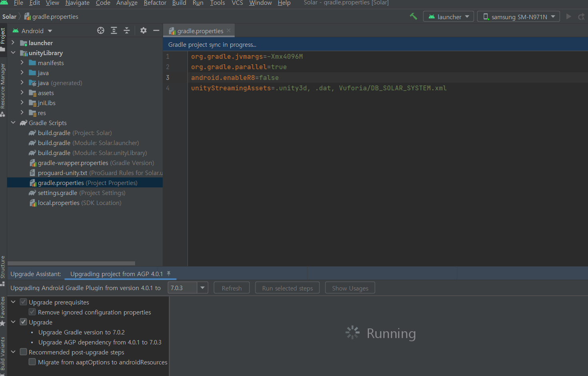Click 'Upgrade Gradle version to 7.0.2' step
Image resolution: width=588 pixels, height=376 pixels.
tap(82, 332)
